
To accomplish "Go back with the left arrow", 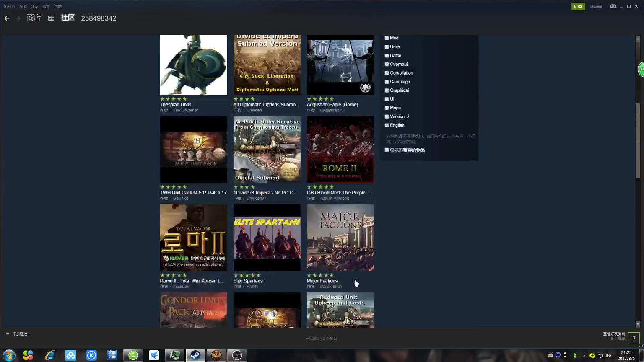I will point(7,18).
